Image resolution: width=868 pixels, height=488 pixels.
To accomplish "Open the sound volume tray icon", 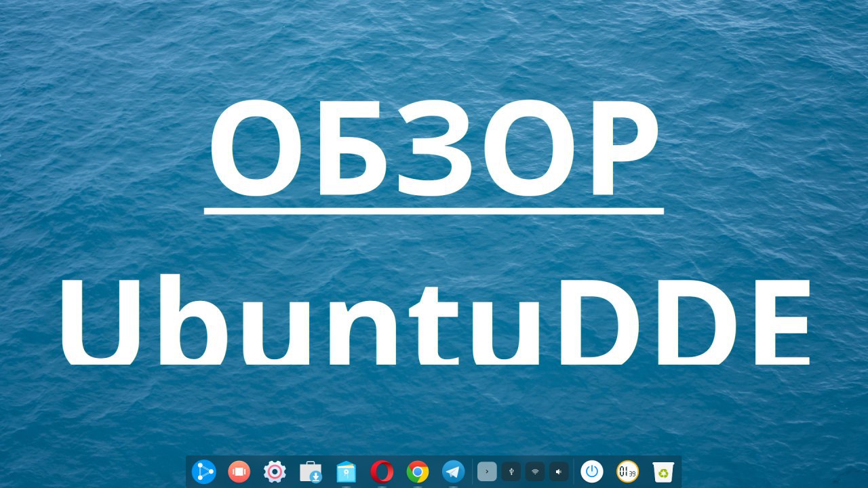I will (x=559, y=471).
